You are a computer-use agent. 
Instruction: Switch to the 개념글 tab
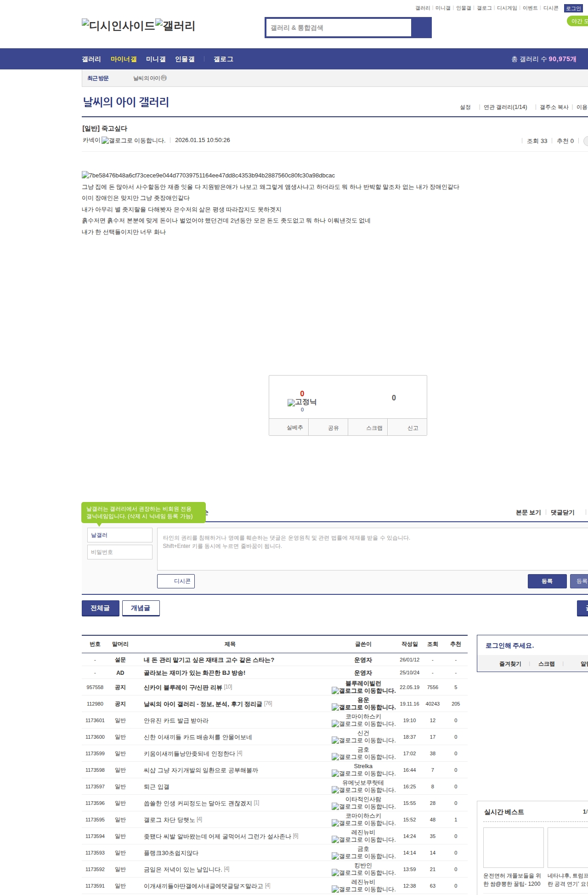141,608
